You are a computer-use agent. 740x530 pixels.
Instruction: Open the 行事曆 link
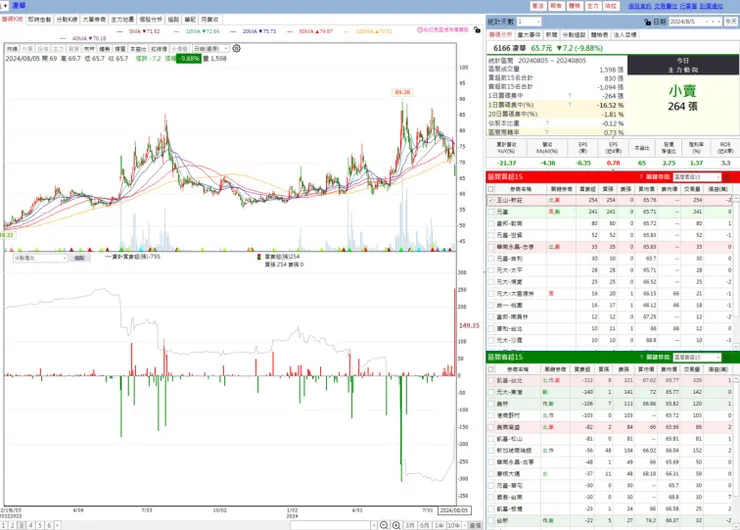pyautogui.click(x=688, y=6)
